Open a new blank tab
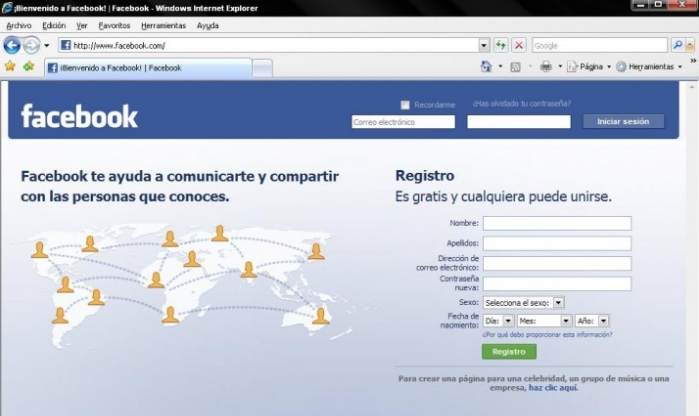Image resolution: width=699 pixels, height=416 pixels. [x=262, y=69]
